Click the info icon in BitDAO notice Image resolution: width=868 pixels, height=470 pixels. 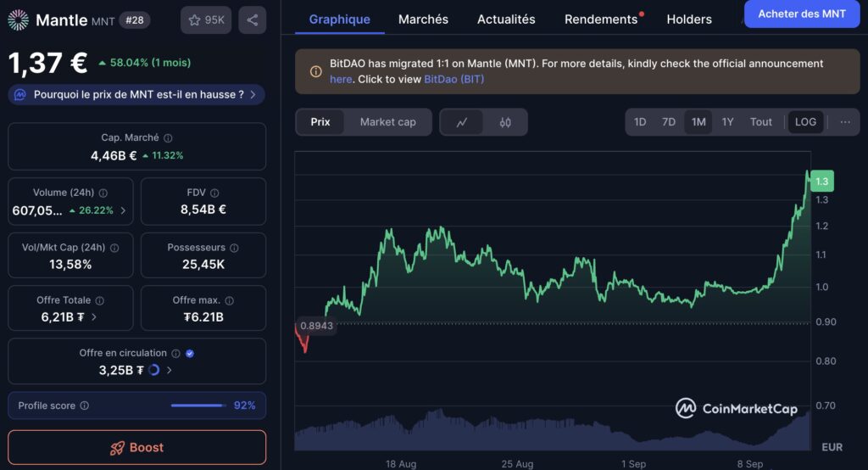pos(315,71)
